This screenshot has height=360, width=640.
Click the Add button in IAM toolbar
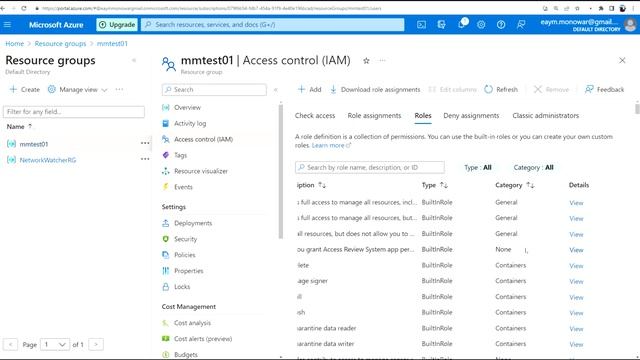pyautogui.click(x=309, y=89)
